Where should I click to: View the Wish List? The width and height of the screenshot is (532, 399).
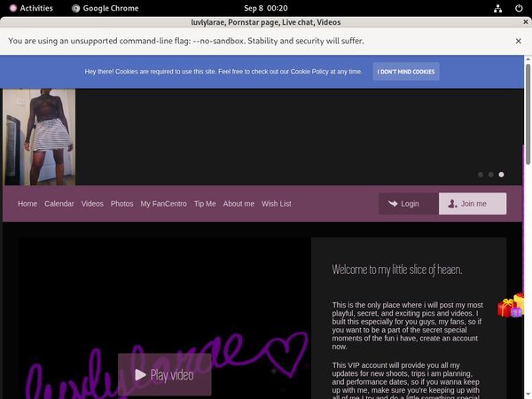277,204
